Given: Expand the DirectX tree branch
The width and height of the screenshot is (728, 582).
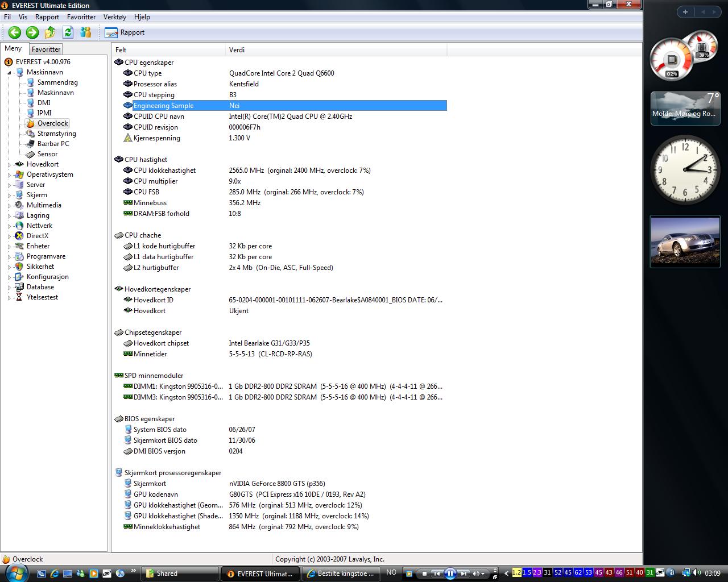Looking at the screenshot, I should pos(10,236).
